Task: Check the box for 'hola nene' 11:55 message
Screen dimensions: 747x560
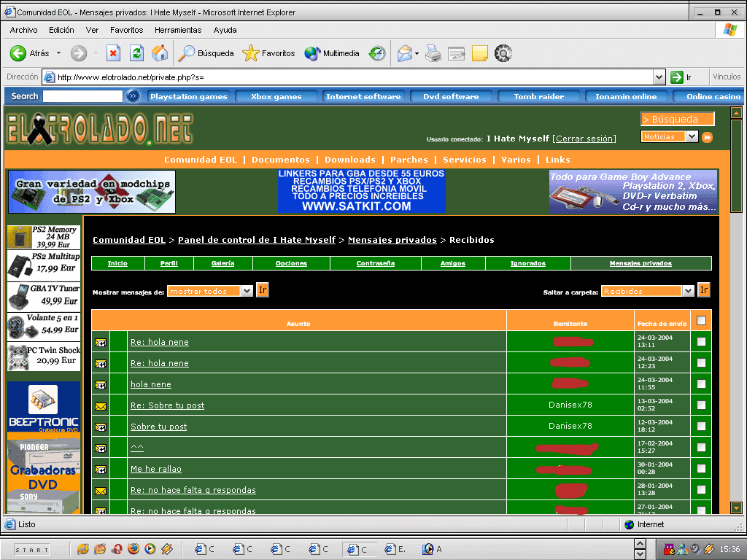Action: (701, 384)
